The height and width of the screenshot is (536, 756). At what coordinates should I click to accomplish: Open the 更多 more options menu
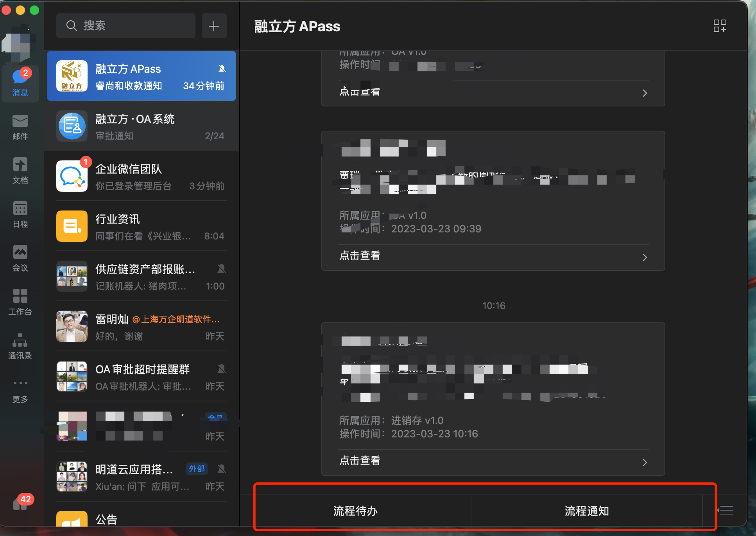20,390
